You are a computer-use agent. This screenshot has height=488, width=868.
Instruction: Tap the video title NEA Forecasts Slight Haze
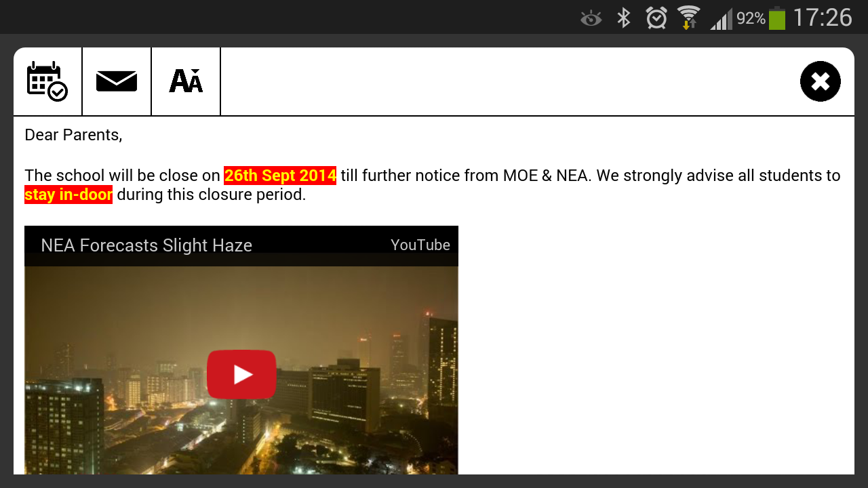[146, 245]
